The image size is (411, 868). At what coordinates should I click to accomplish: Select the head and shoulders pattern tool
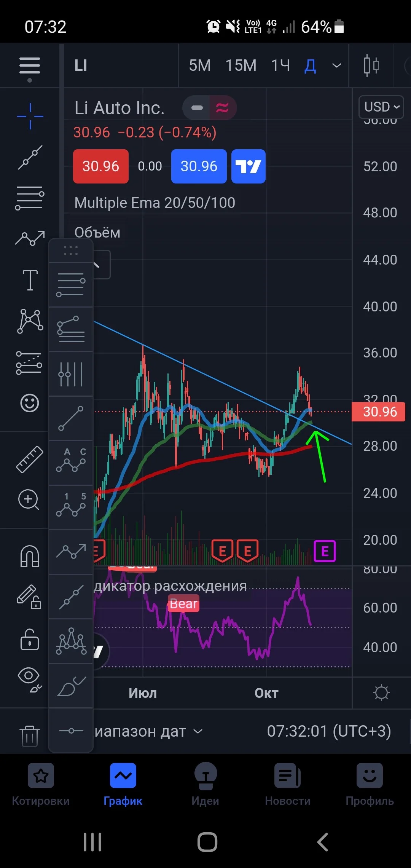pos(71,641)
